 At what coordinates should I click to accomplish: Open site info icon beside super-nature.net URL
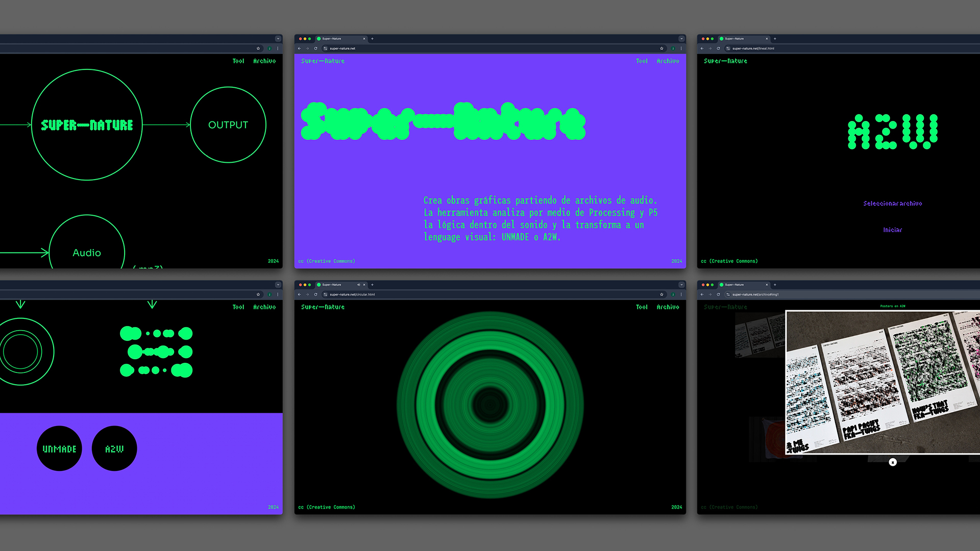[x=326, y=48]
